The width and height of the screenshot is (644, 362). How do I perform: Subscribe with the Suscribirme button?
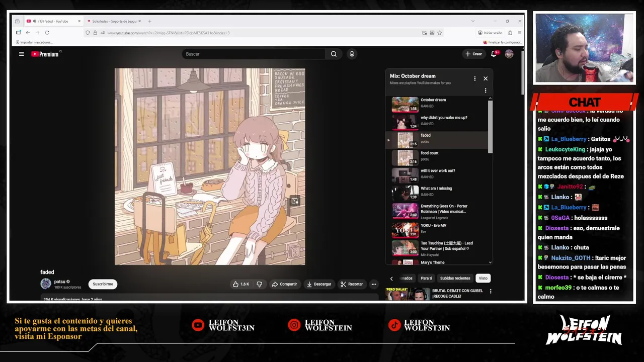[x=103, y=284]
